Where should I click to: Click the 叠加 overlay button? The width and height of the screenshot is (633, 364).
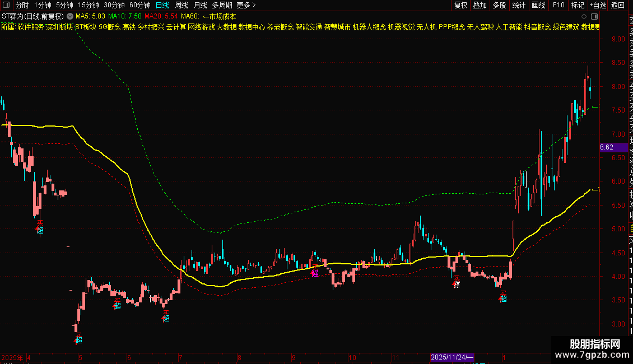[x=480, y=5]
